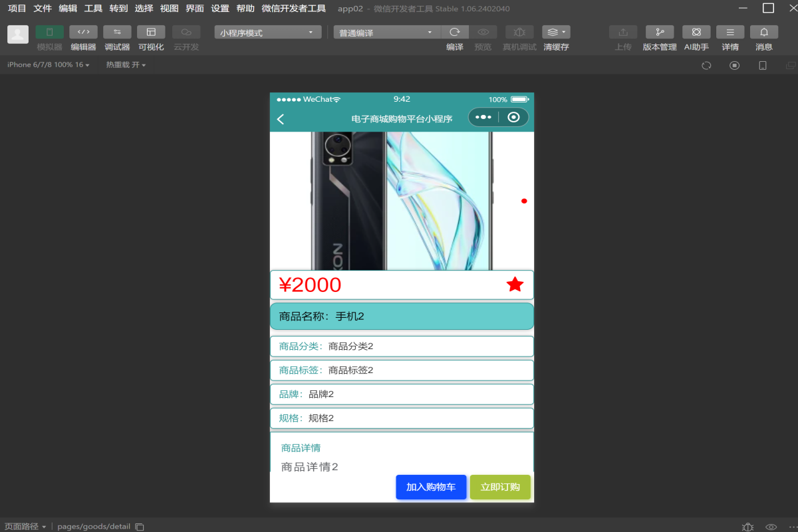Open the 项目 menu
The width and height of the screenshot is (798, 532).
(x=17, y=9)
